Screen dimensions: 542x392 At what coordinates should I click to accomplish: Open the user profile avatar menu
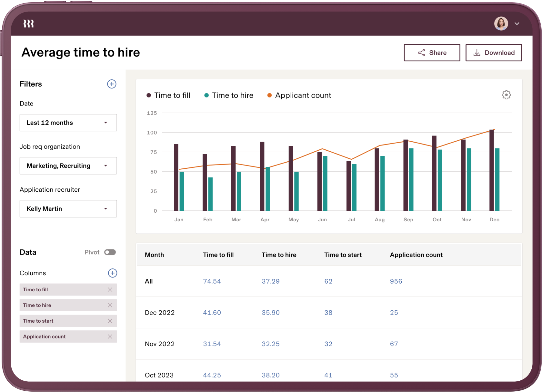click(501, 24)
